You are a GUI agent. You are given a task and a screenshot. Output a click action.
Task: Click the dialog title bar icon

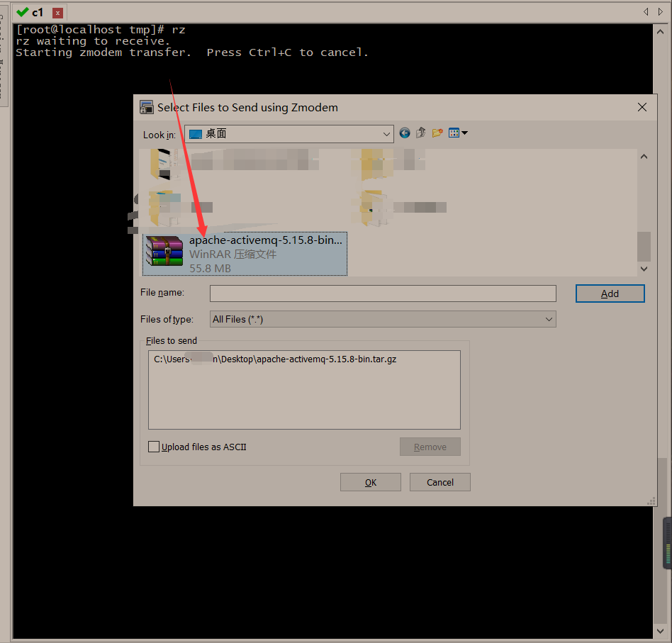[x=147, y=107]
